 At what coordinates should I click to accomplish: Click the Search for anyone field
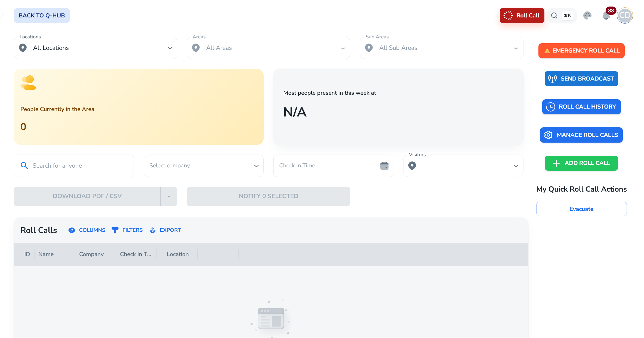click(79, 166)
